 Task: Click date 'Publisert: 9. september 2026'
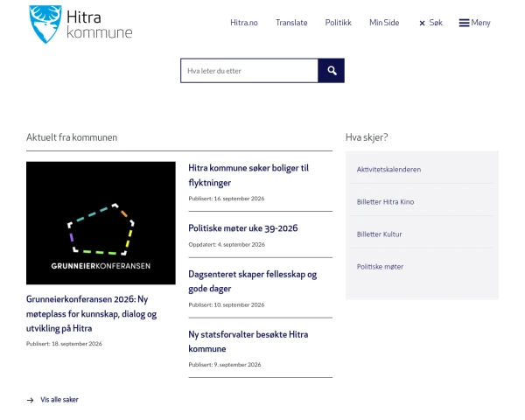[225, 365]
